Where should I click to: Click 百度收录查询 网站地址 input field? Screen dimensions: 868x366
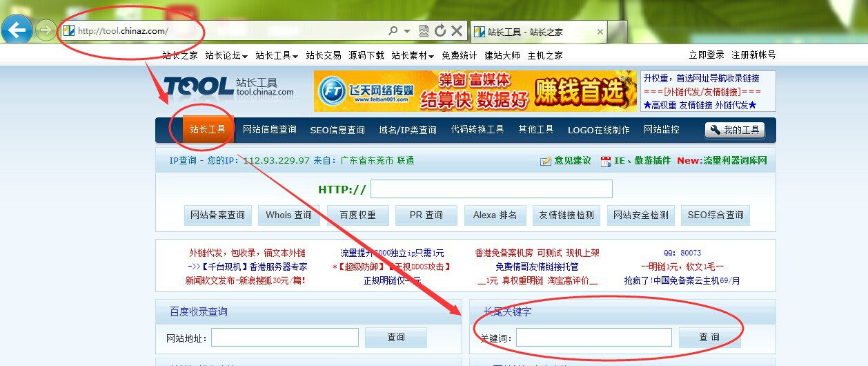(285, 337)
